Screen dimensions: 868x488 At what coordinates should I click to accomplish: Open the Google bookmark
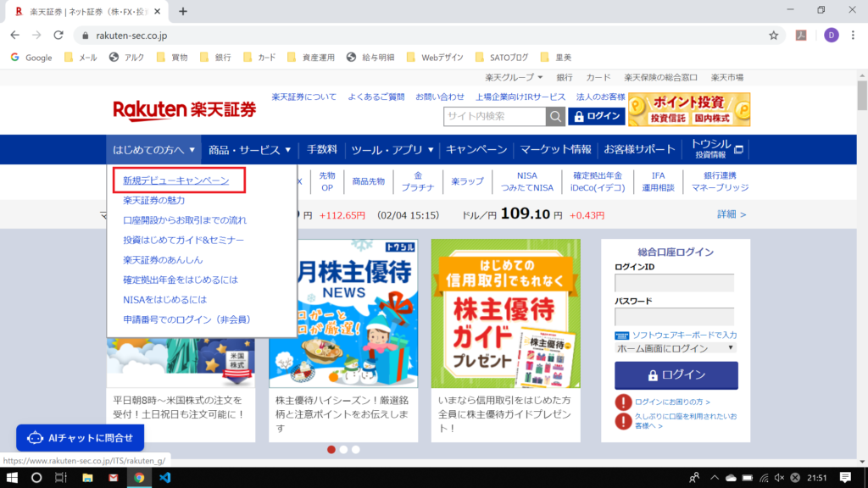click(x=31, y=58)
